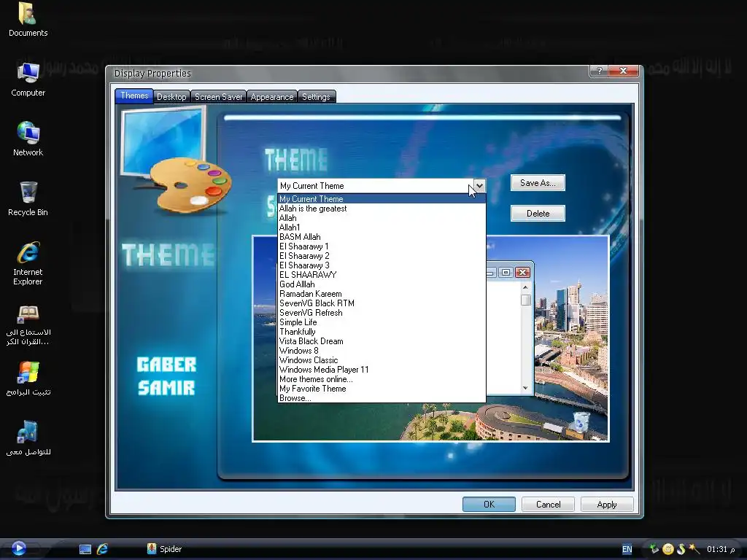Switch to the Settings tab

pyautogui.click(x=317, y=97)
